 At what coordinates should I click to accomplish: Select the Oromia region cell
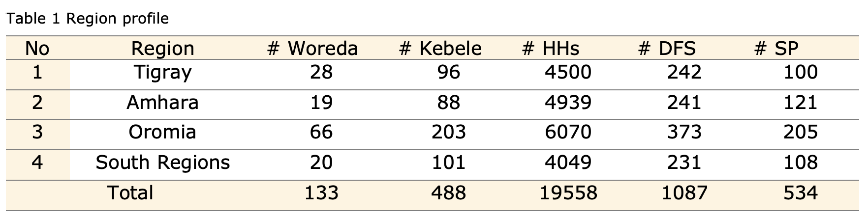(162, 132)
